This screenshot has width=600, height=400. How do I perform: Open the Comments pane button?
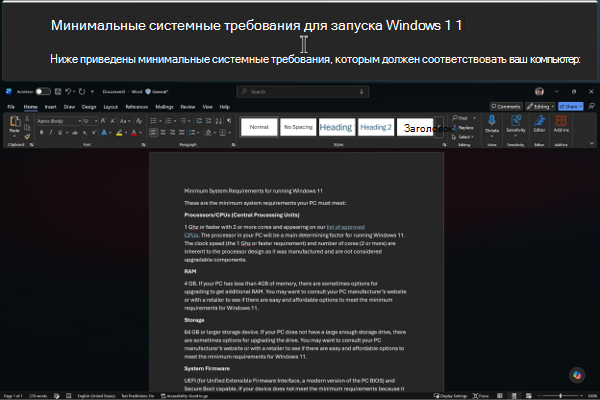point(506,106)
